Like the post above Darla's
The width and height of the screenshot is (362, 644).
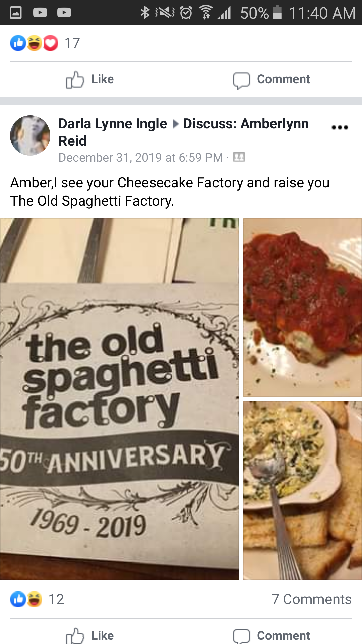(90, 79)
